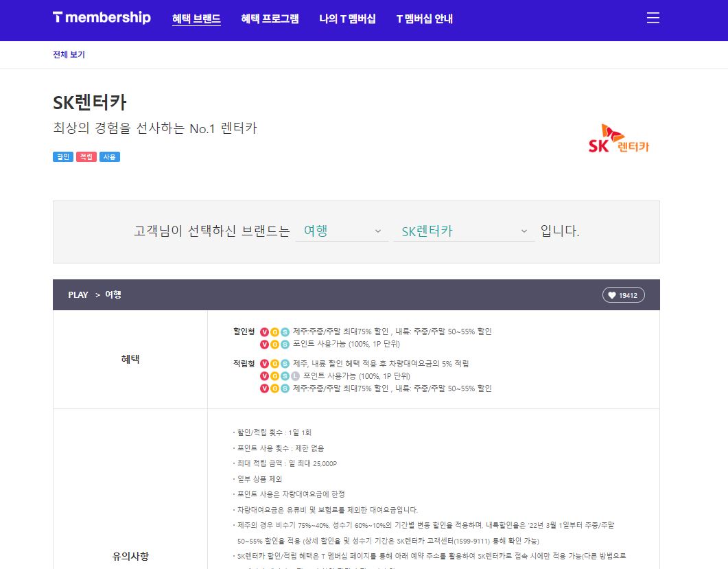Open the 혜택 브랜드 menu
Image resolution: width=728 pixels, height=569 pixels.
[196, 19]
